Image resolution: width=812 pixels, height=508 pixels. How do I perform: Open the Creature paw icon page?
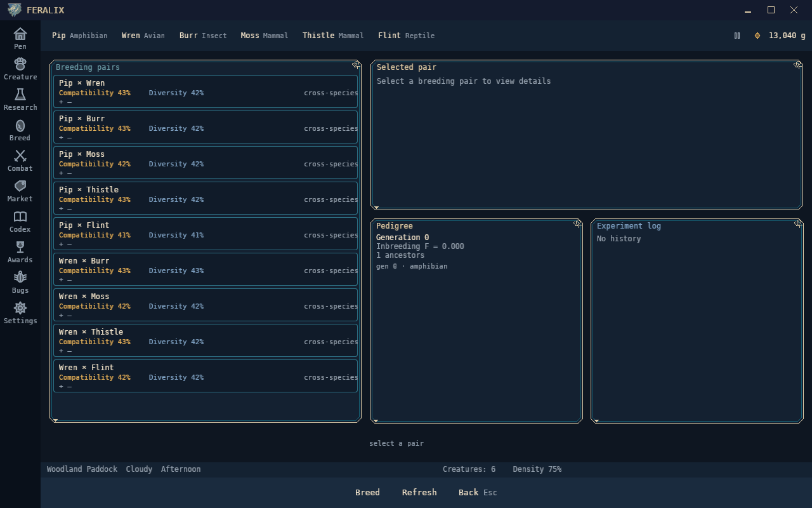20,69
